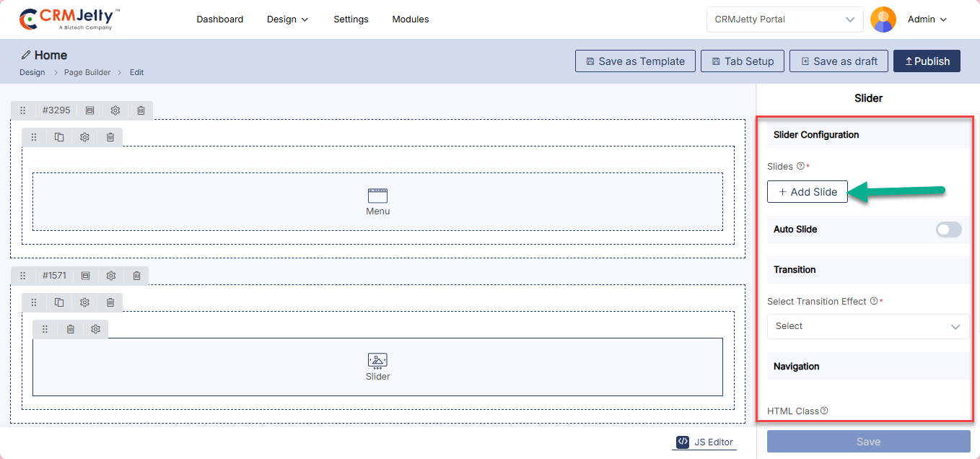The width and height of the screenshot is (980, 459).
Task: Grab the drag handle of section #1571
Action: 22,276
